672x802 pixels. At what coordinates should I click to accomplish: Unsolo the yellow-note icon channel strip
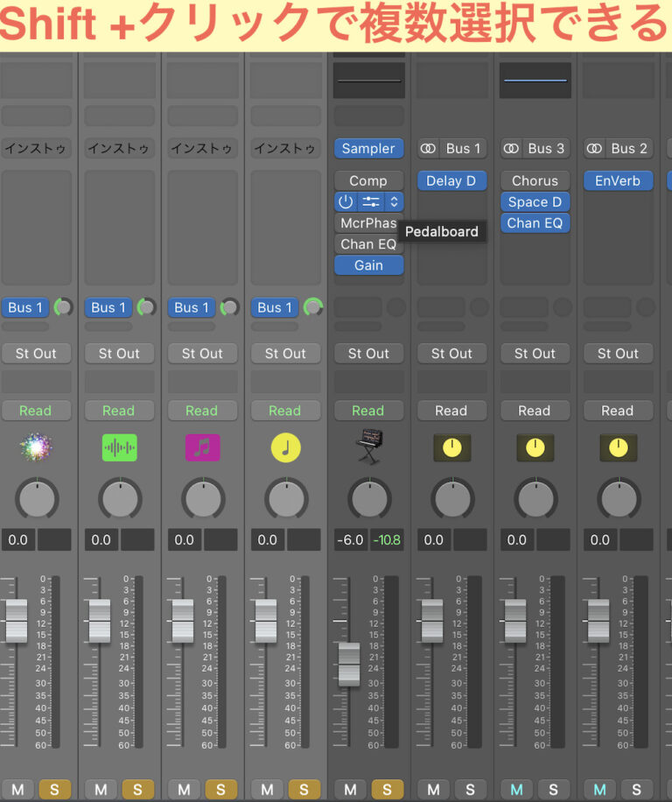click(304, 790)
